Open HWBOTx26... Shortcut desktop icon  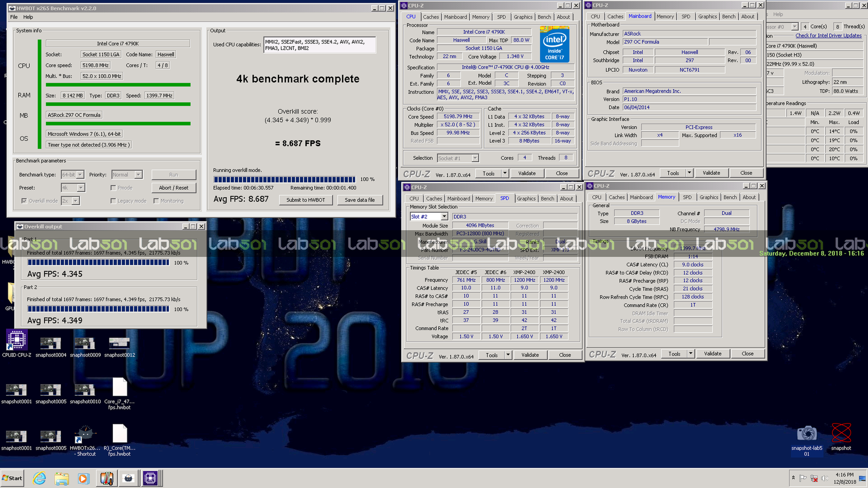(85, 440)
